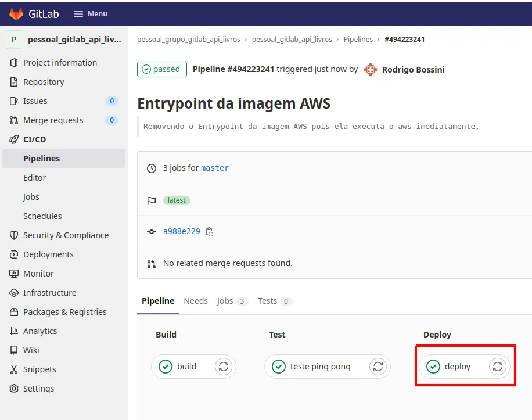Click the Project information sidebar icon
Viewport: 532px width, 420px height.
pyautogui.click(x=14, y=63)
